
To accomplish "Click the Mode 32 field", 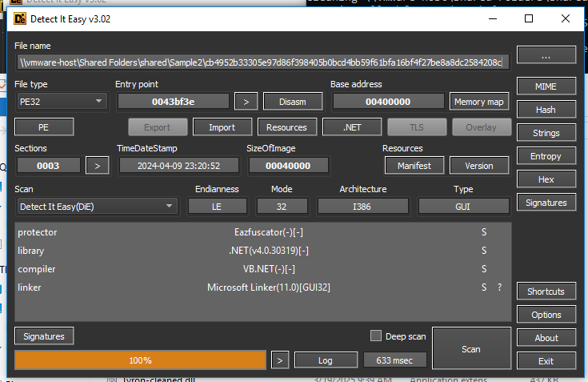I will pyautogui.click(x=282, y=207).
